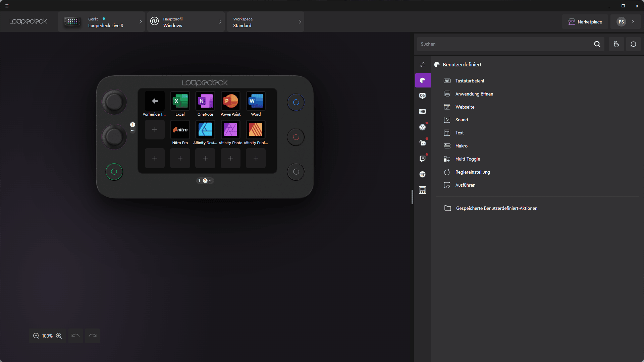
Task: Choose the Multi-Toggle action entry
Action: pos(467,159)
